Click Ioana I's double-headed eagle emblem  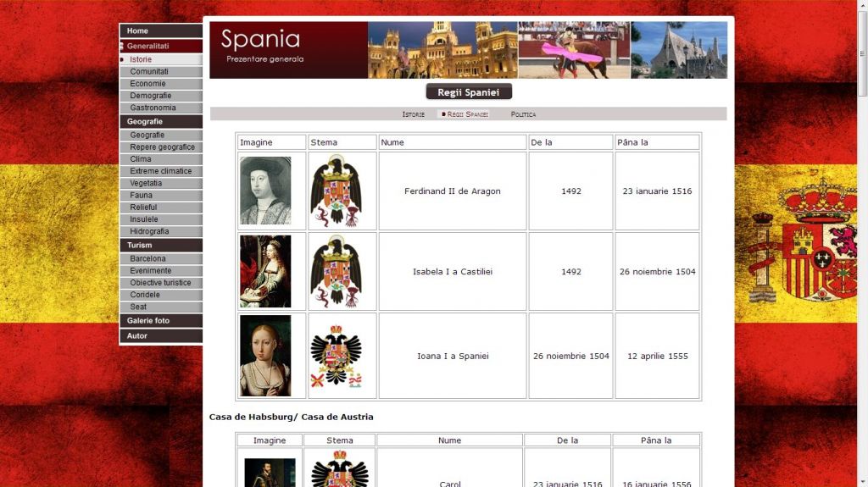336,356
